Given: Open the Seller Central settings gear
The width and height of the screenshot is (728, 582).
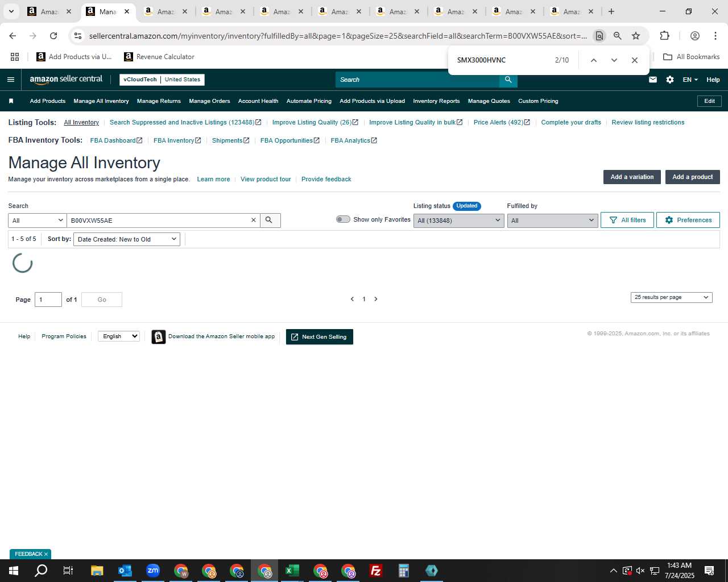Looking at the screenshot, I should pyautogui.click(x=670, y=80).
